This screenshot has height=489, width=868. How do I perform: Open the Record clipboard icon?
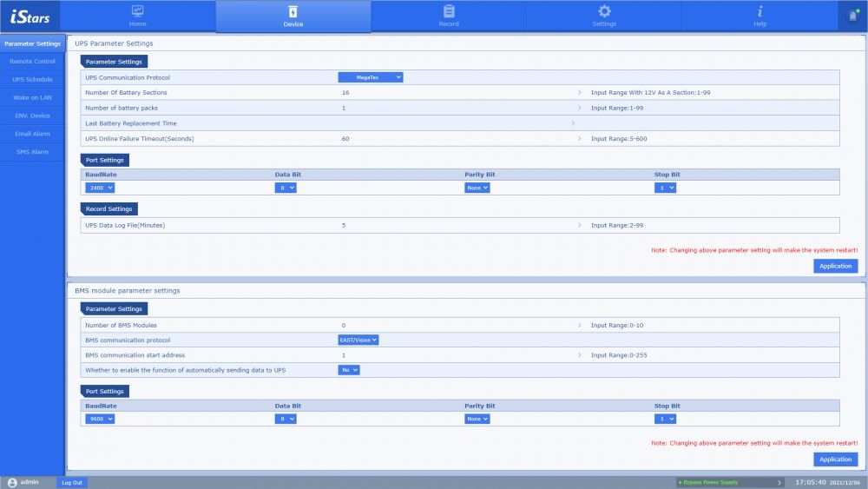point(449,11)
